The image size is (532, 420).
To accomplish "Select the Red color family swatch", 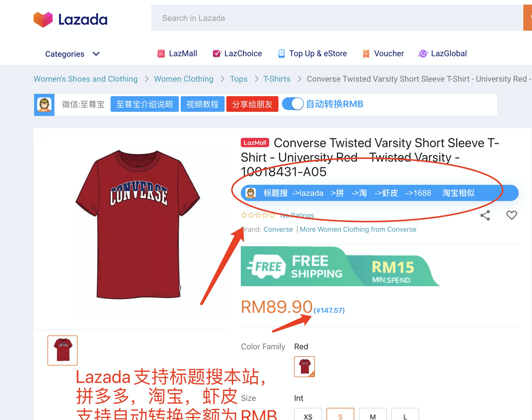I will [x=304, y=366].
